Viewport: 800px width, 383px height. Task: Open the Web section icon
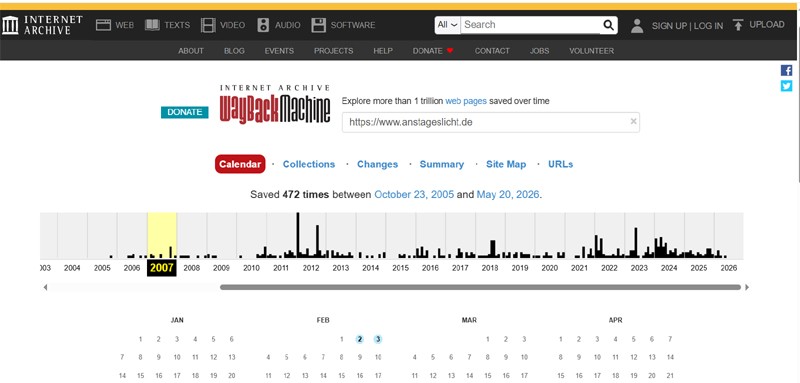pyautogui.click(x=104, y=25)
